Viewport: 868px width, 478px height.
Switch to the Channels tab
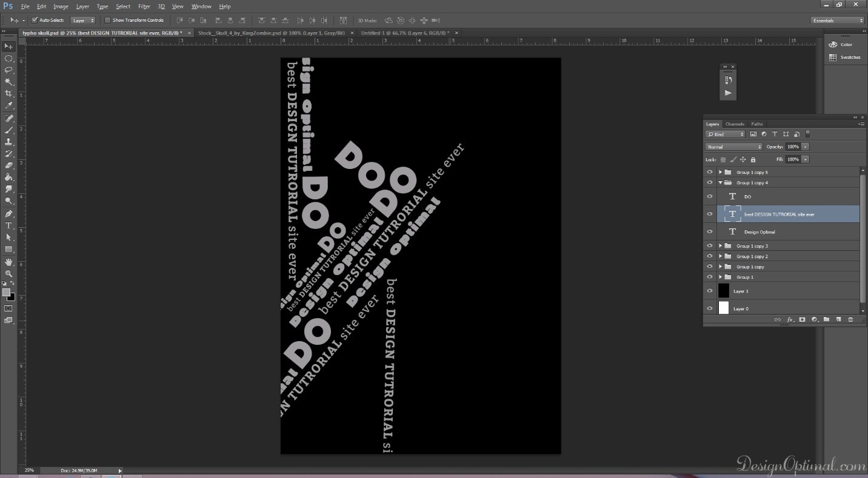pos(735,124)
